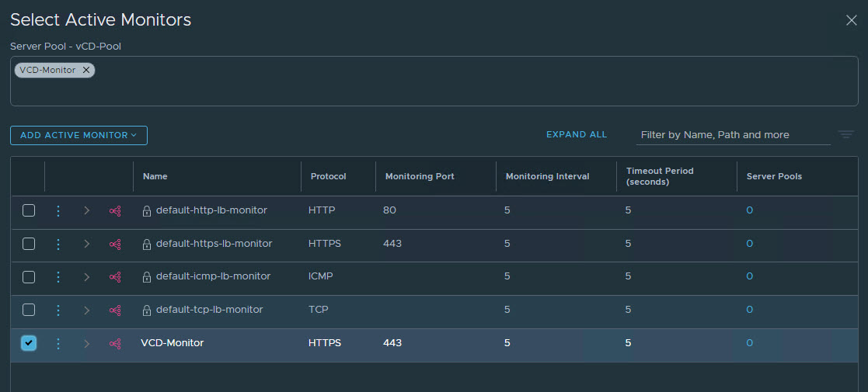Uncheck the VCD-Monitor checkbox

tap(29, 343)
